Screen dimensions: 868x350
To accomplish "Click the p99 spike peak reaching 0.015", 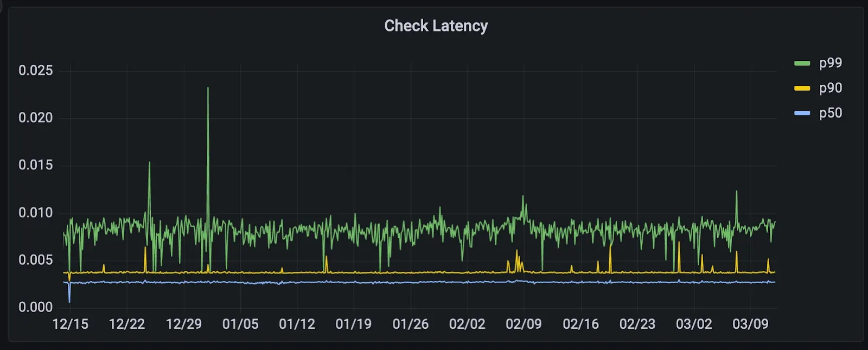I will (x=149, y=163).
